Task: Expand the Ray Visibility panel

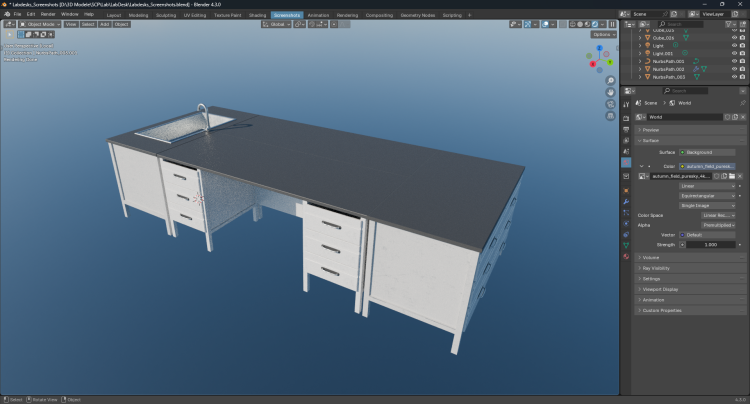Action: [x=657, y=268]
